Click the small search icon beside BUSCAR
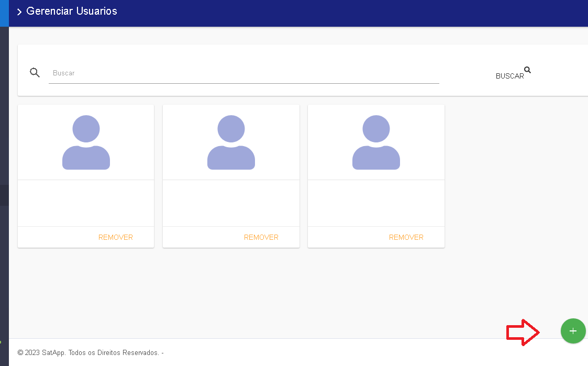Viewport: 588px width, 366px height. click(x=527, y=70)
